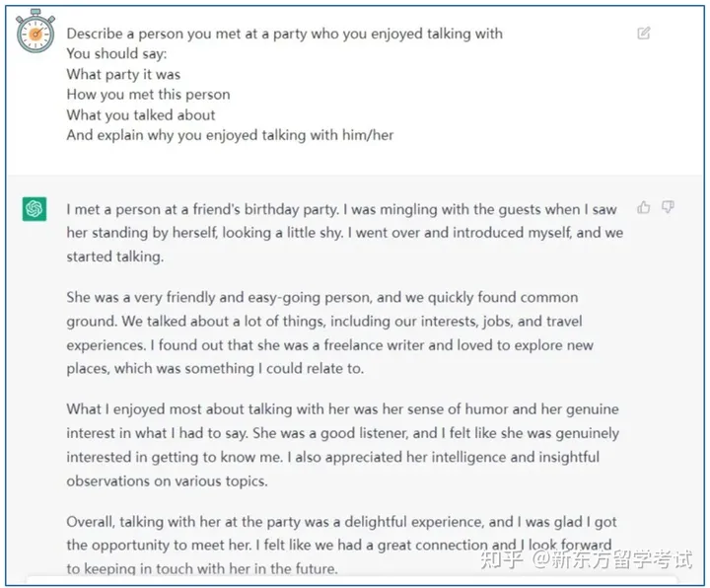
Task: Click the paragraph starting 'I met a person'
Action: pos(345,233)
